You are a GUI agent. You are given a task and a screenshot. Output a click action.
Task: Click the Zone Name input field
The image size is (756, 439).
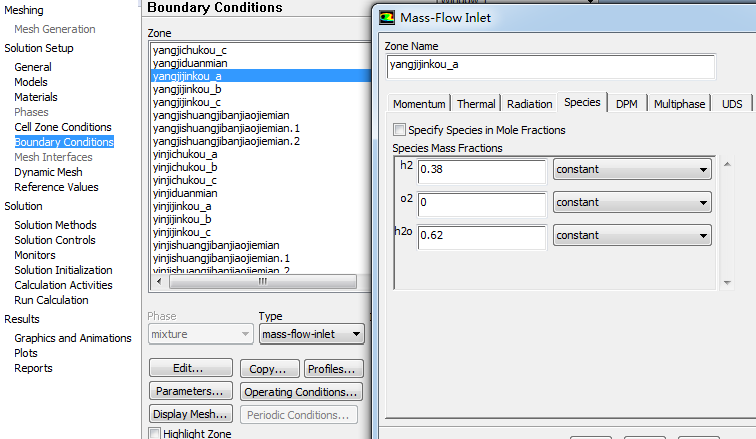pyautogui.click(x=550, y=66)
